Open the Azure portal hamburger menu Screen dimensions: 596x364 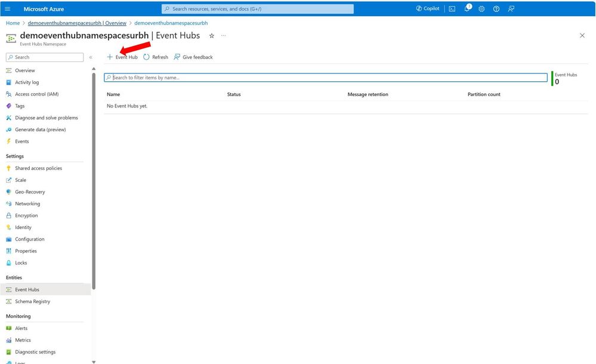[x=8, y=9]
